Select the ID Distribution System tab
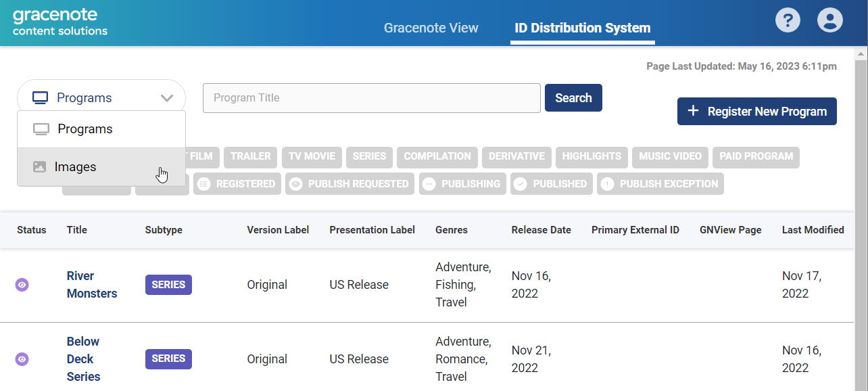Screen dimensions: 868x391 point(582,28)
